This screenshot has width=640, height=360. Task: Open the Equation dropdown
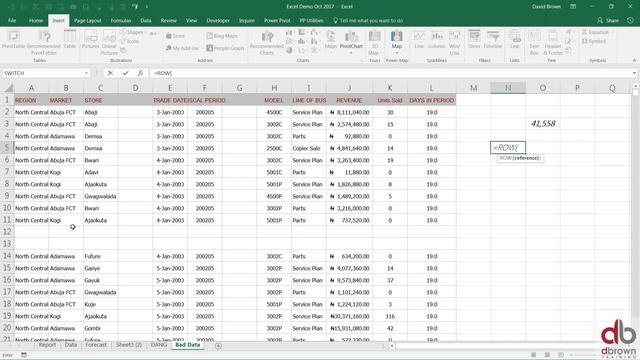pos(598,32)
